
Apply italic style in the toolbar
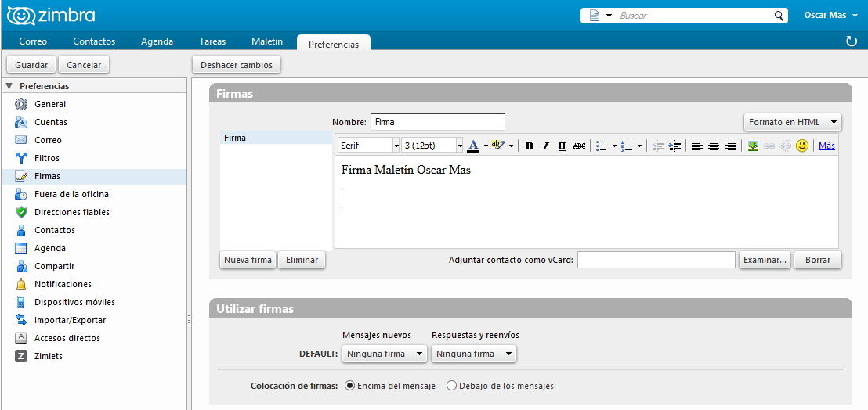tap(545, 146)
